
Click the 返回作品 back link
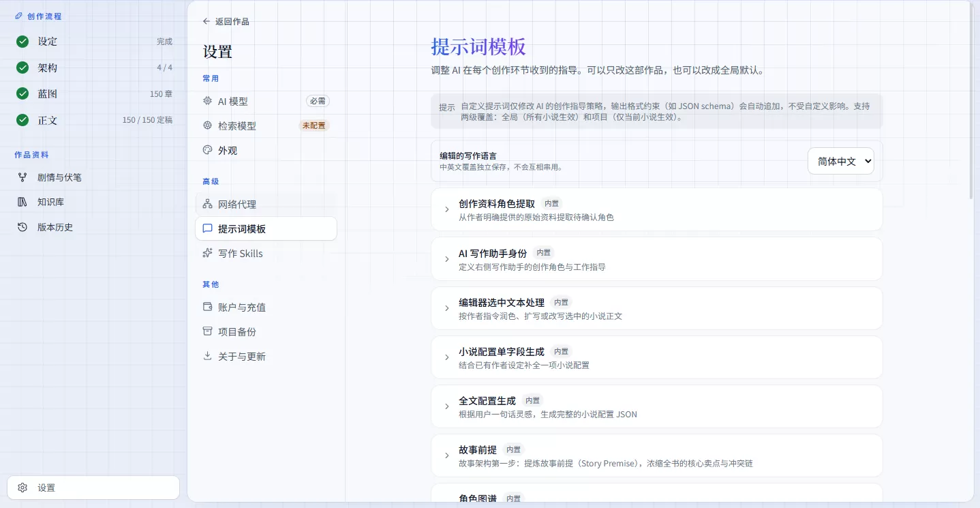pos(226,21)
